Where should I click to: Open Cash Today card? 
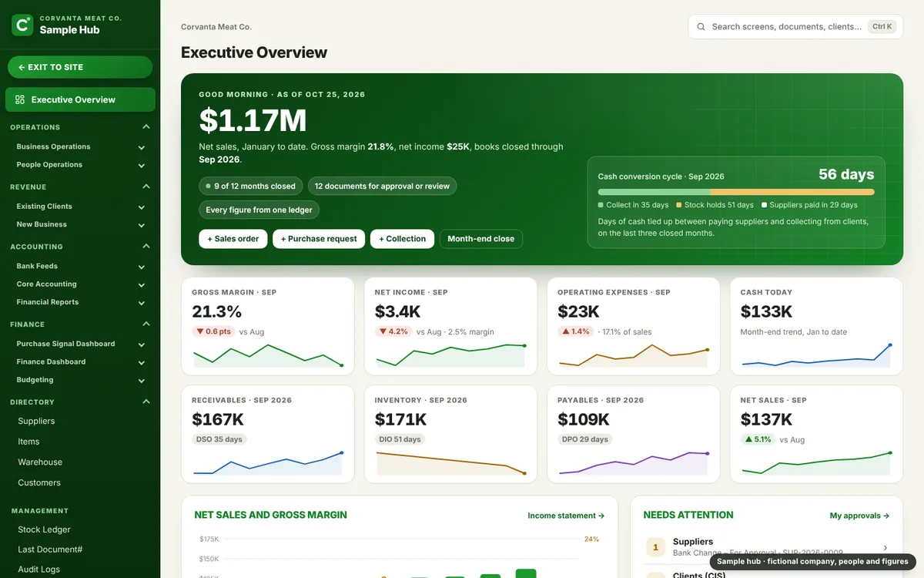point(816,326)
